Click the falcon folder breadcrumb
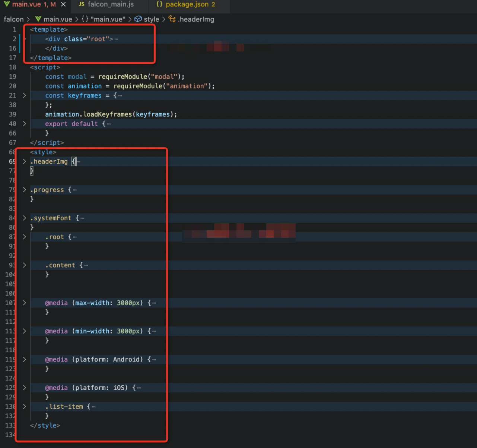477x448 pixels. 13,19
